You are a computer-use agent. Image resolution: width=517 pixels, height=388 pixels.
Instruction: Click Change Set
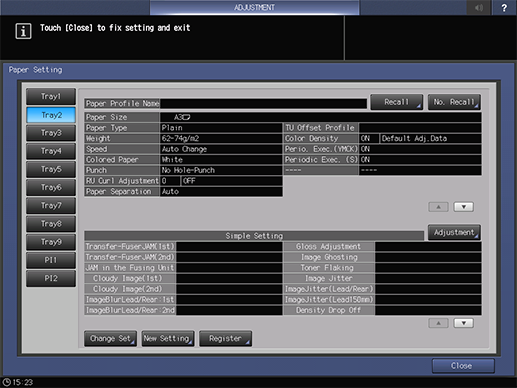[110, 339]
